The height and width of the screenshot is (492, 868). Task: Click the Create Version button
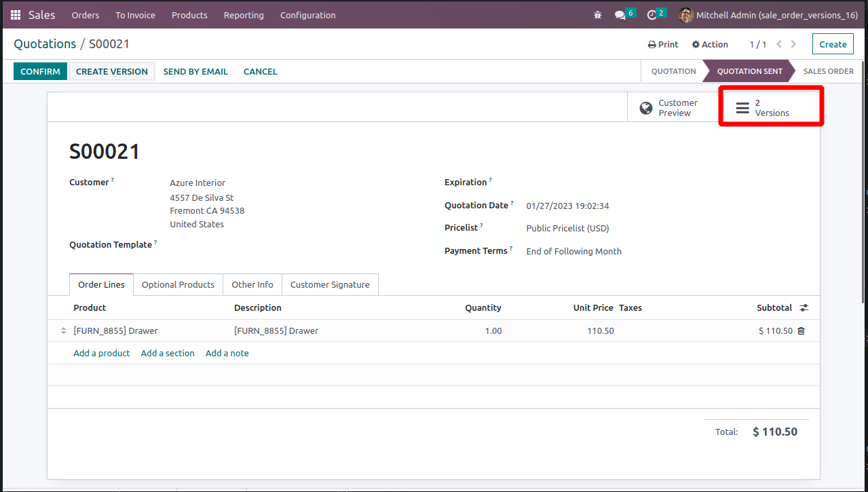112,71
